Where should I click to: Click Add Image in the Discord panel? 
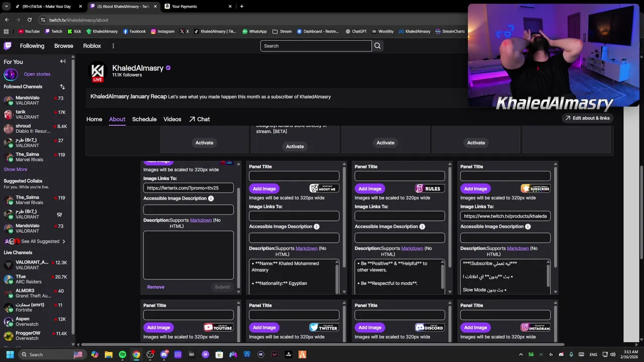370,327
